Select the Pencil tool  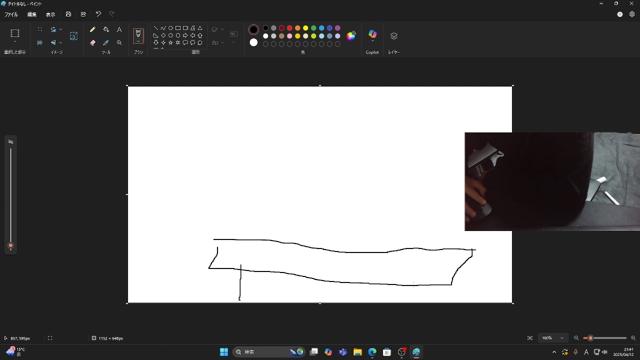[93, 29]
